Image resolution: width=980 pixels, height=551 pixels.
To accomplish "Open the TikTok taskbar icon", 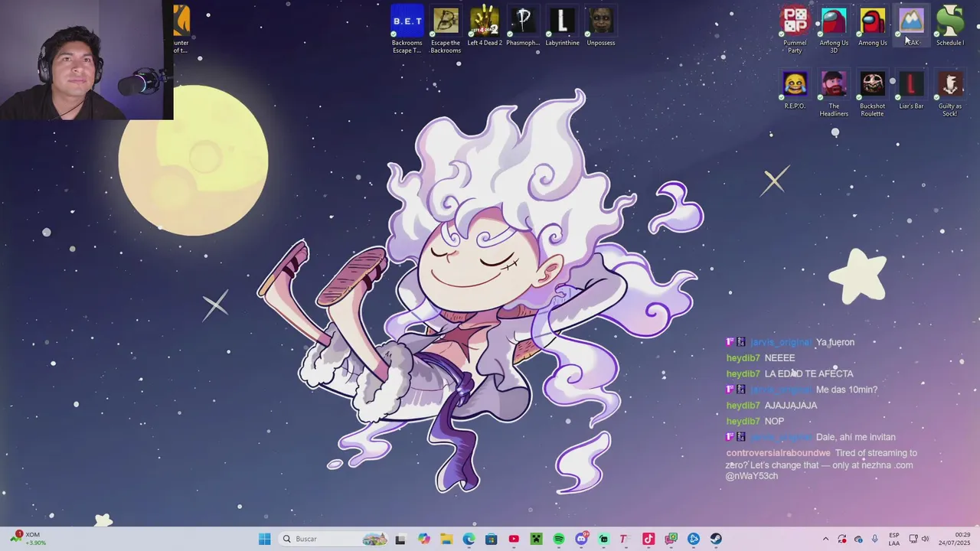I will [x=648, y=539].
